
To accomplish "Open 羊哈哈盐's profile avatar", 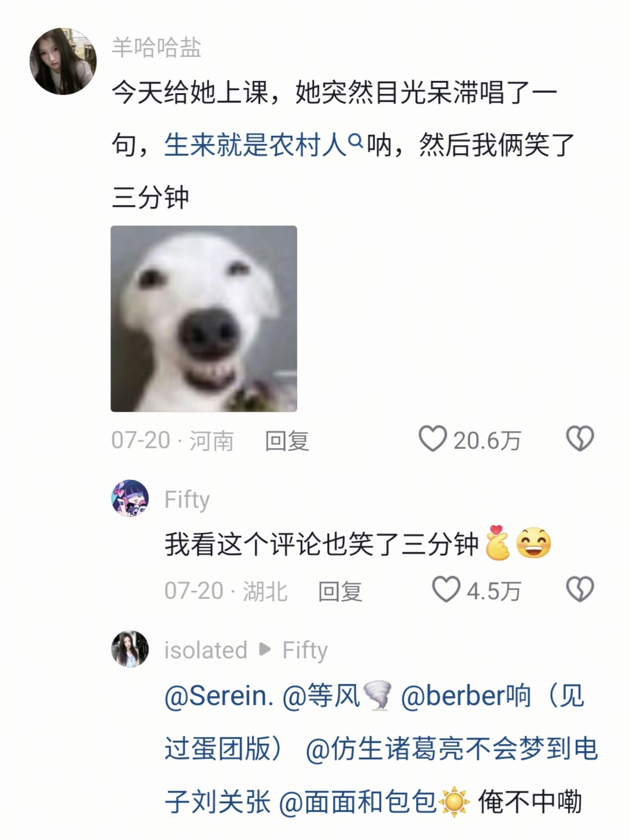I will [63, 61].
